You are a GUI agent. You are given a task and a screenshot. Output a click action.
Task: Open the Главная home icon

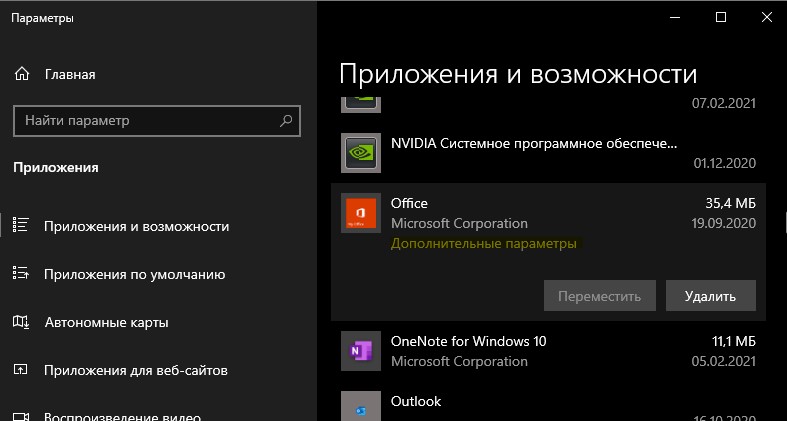tap(22, 74)
